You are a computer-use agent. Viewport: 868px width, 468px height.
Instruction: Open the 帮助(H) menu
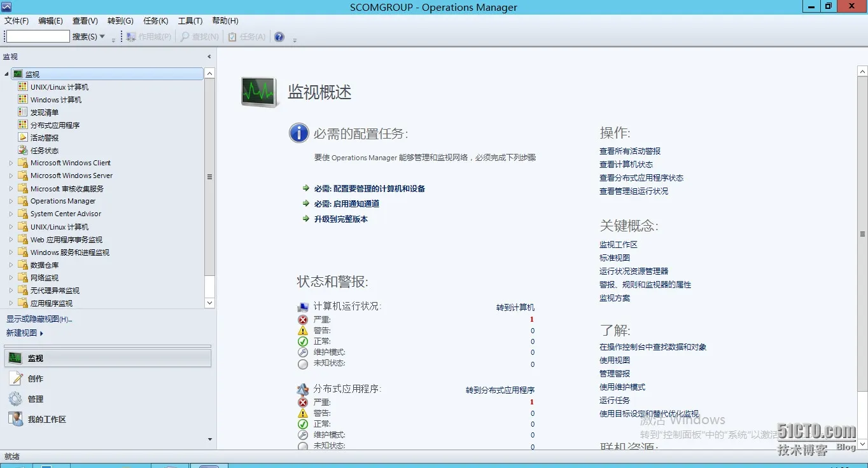pos(225,21)
